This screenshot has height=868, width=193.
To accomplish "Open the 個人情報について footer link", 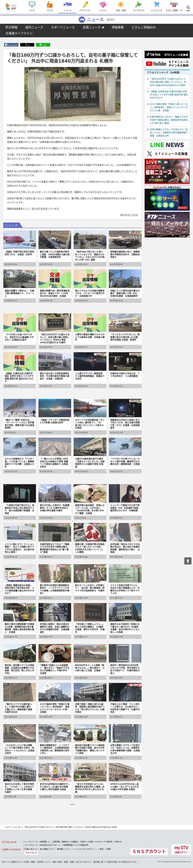I will tap(47, 849).
